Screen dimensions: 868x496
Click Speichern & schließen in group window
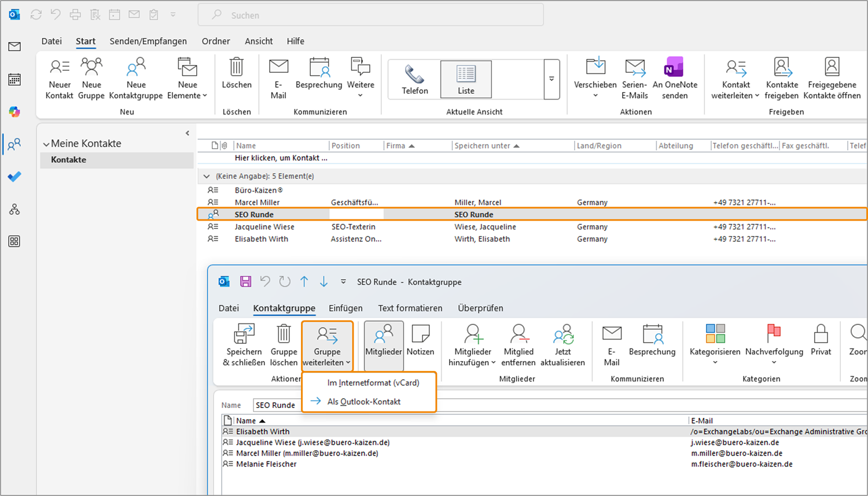click(244, 346)
